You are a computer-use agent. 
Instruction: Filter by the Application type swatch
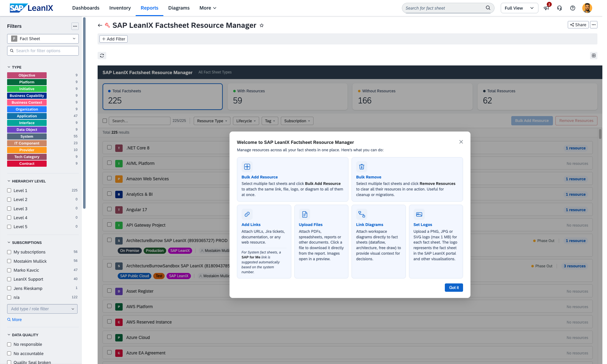[27, 116]
